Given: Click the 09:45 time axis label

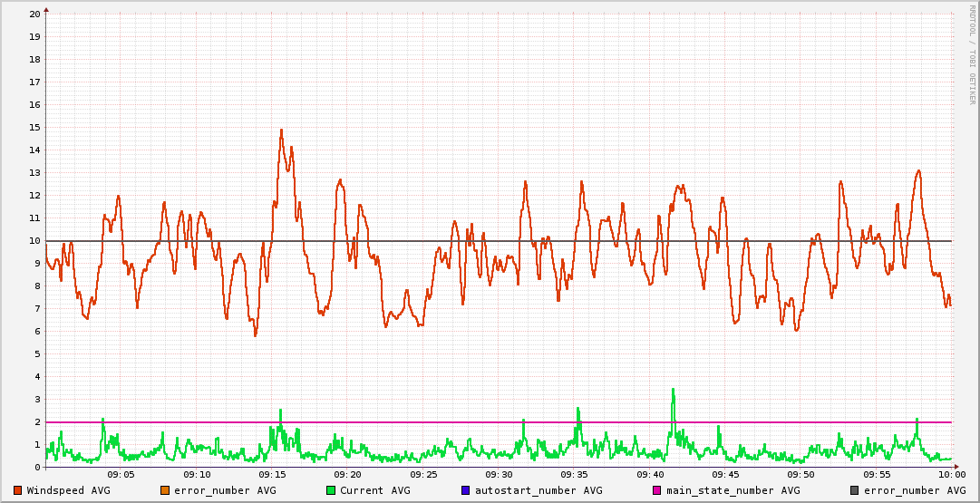Looking at the screenshot, I should tap(725, 474).
